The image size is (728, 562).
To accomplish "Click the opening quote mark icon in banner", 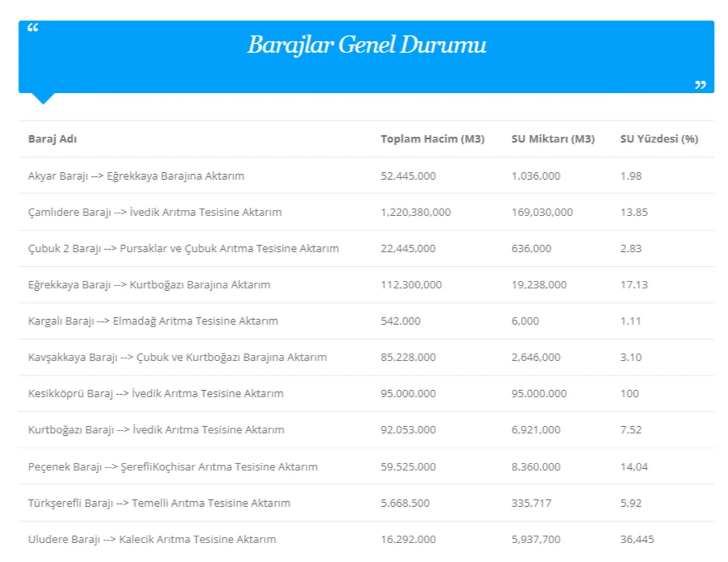I will [x=33, y=27].
